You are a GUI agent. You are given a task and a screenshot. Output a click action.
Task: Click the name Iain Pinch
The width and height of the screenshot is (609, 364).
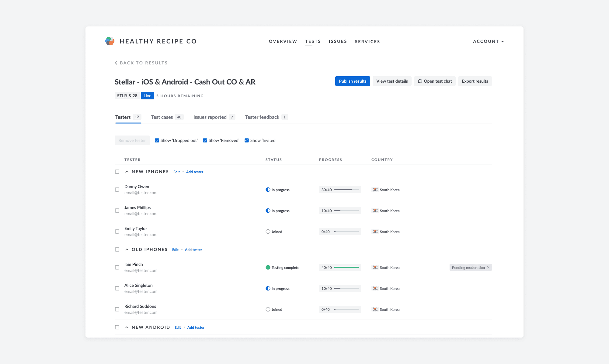[x=134, y=264]
